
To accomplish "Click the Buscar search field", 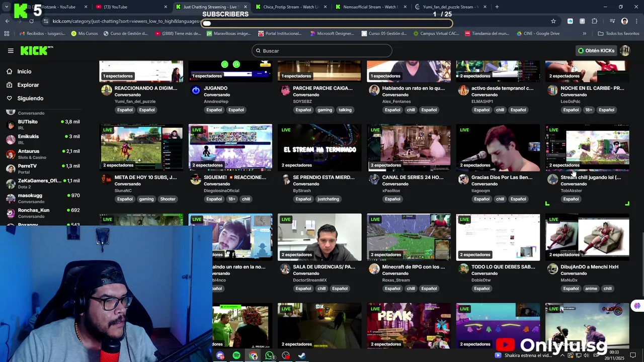I will coord(322,51).
